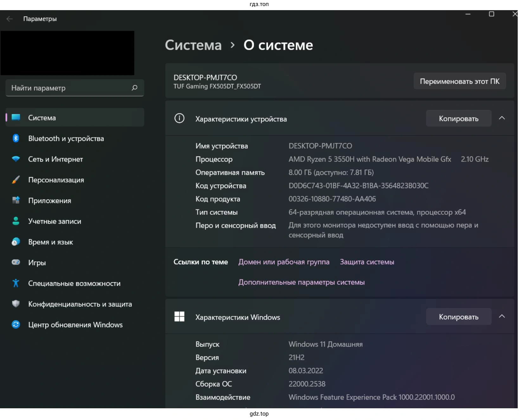Screen dimensions: 519x420
Task: Open the Приложения category
Action: [x=75, y=200]
